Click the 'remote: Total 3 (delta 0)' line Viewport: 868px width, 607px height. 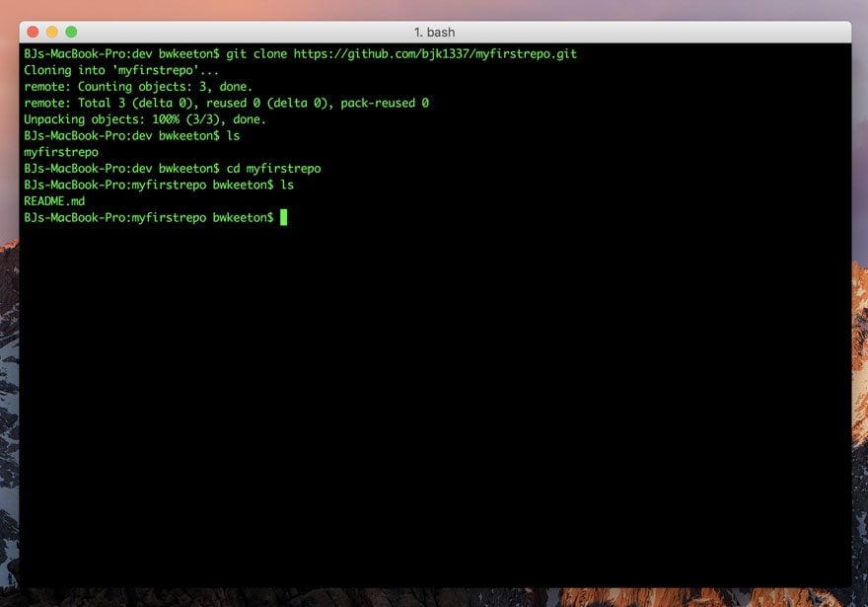[x=227, y=103]
